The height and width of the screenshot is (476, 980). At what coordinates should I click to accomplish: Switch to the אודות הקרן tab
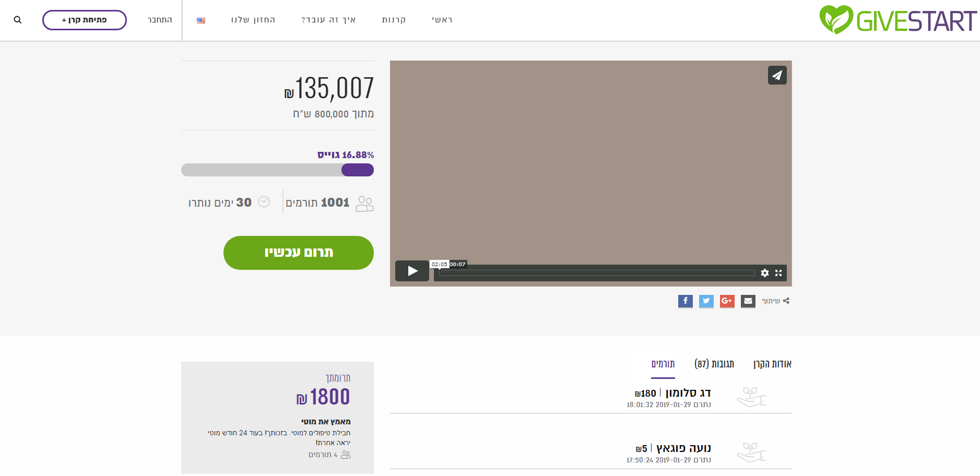point(773,364)
